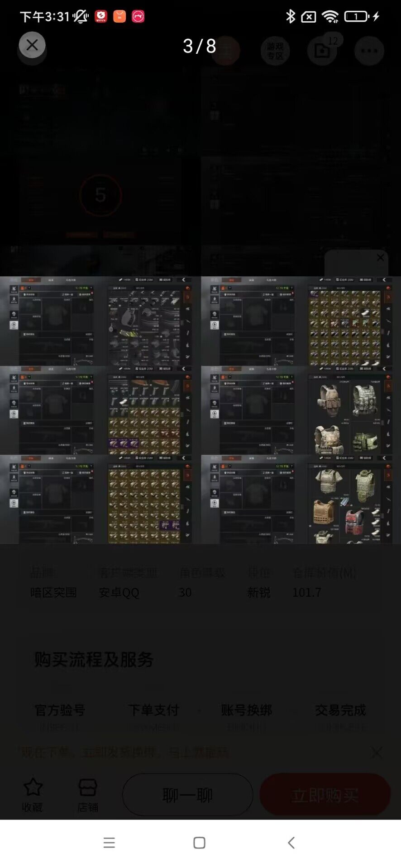Select the 官方验号 step

pyautogui.click(x=60, y=710)
